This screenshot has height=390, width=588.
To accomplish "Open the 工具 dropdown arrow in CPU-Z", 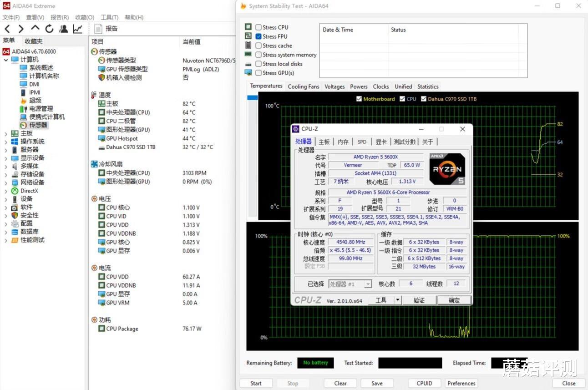I will point(397,300).
